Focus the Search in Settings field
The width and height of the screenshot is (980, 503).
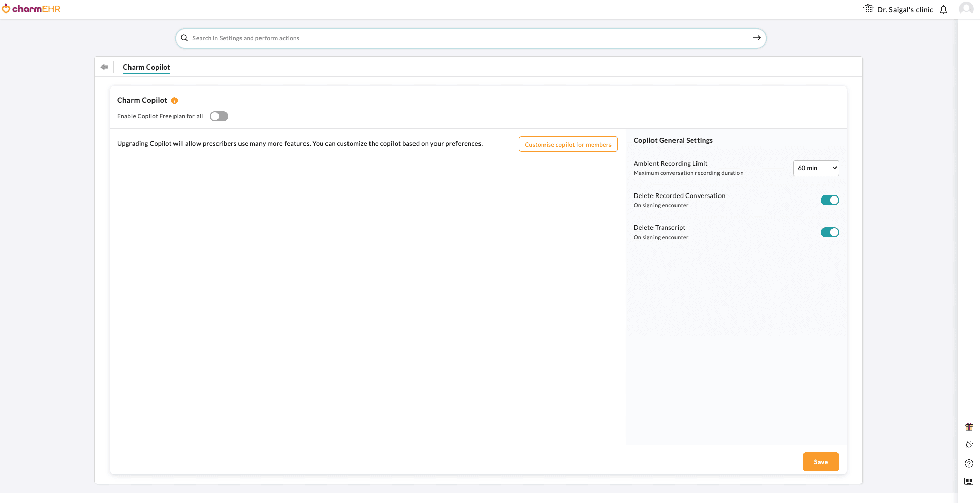click(x=470, y=38)
